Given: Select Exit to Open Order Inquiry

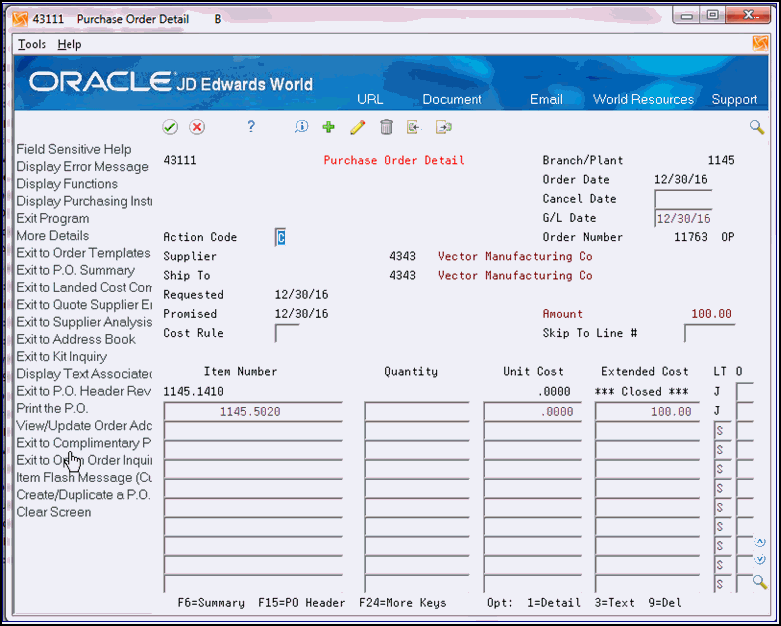Looking at the screenshot, I should tap(84, 460).
